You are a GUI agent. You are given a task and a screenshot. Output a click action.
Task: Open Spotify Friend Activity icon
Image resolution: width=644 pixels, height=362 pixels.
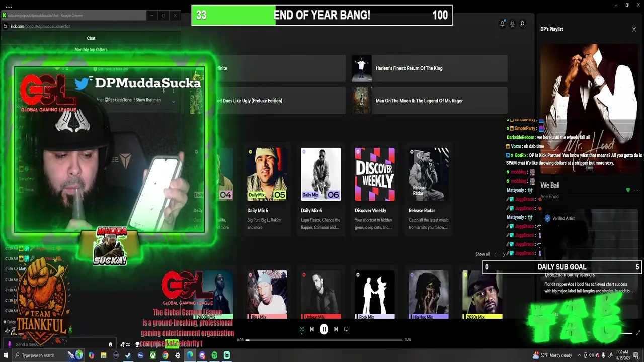tap(512, 24)
